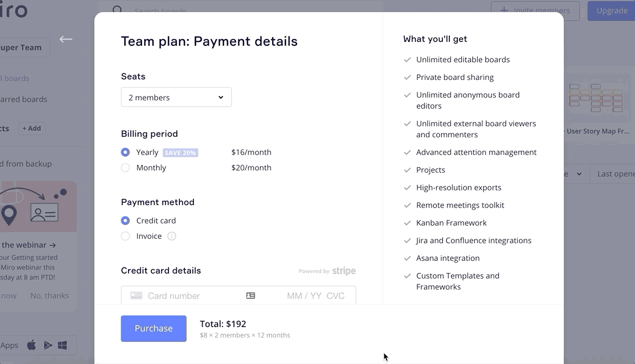Click the Purchase button
The width and height of the screenshot is (635, 364).
pyautogui.click(x=154, y=328)
